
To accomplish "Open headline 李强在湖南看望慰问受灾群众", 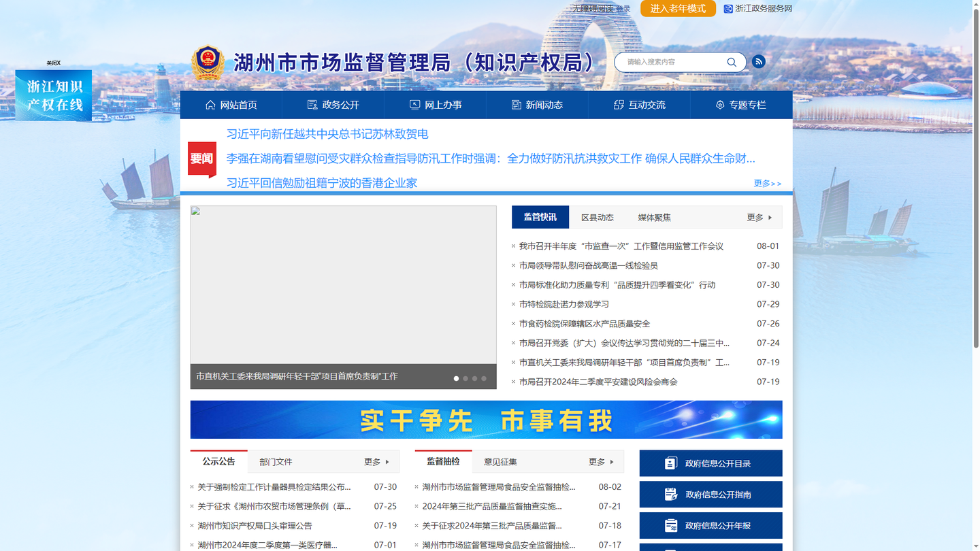I will click(491, 158).
